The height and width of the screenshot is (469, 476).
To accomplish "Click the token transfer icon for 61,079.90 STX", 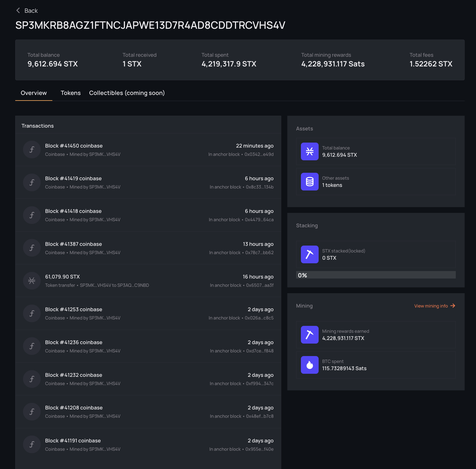I will click(x=32, y=281).
